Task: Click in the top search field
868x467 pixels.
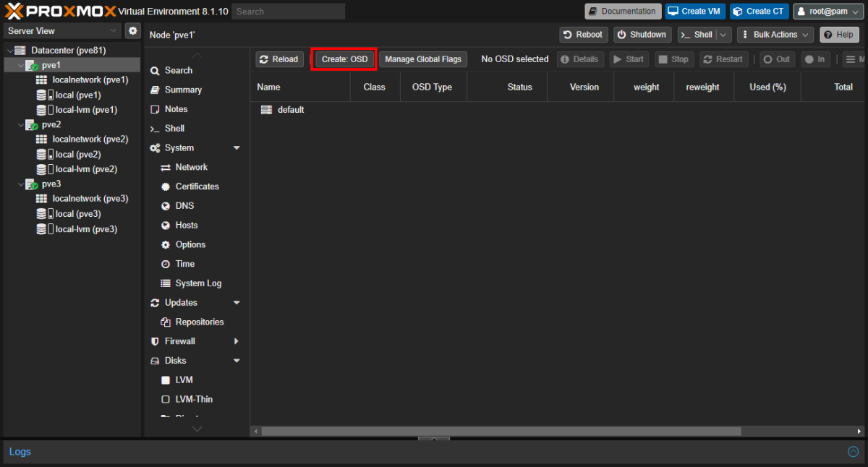Action: pos(289,12)
